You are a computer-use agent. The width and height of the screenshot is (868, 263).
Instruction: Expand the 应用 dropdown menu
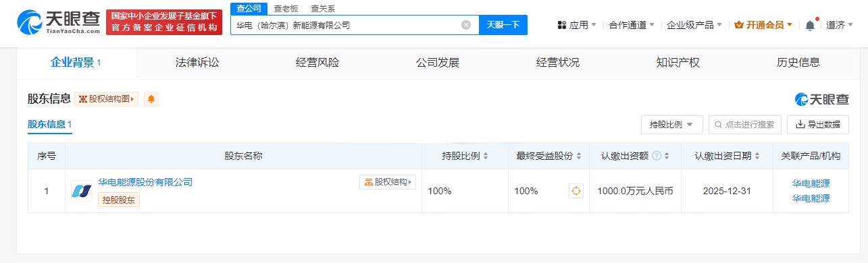click(578, 25)
